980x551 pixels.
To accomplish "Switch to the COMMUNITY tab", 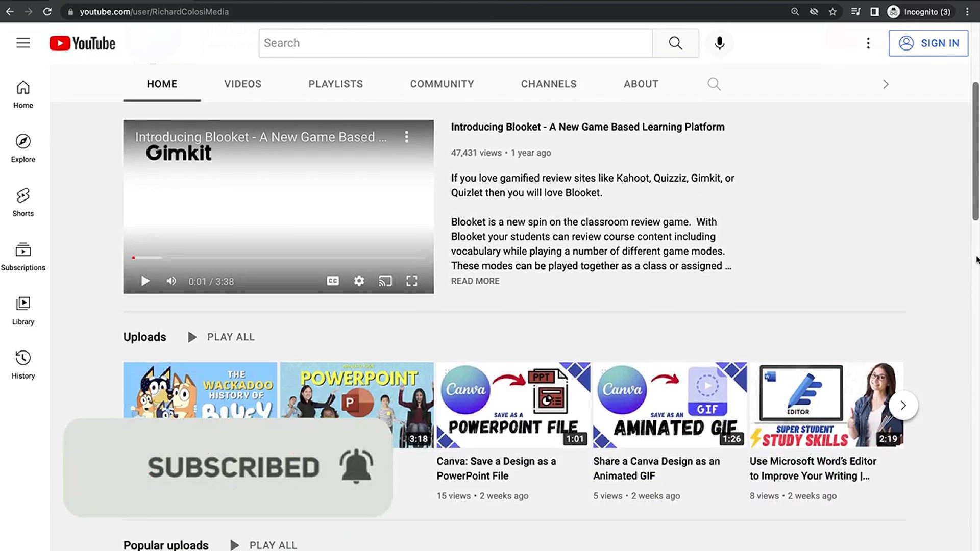I will (x=442, y=84).
